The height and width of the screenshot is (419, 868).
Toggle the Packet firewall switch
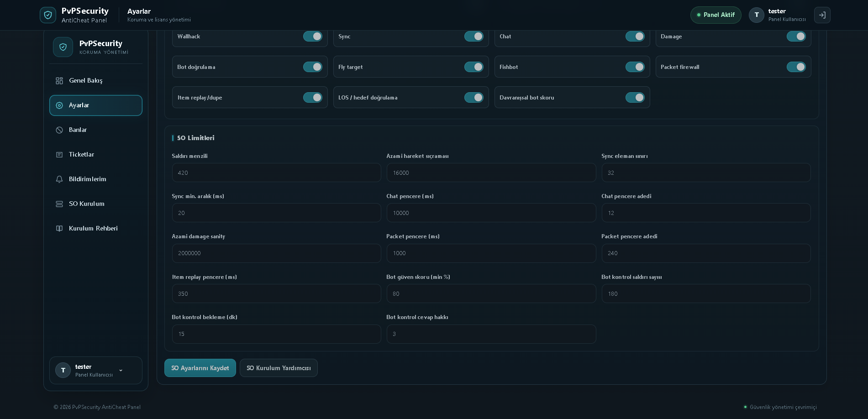796,67
